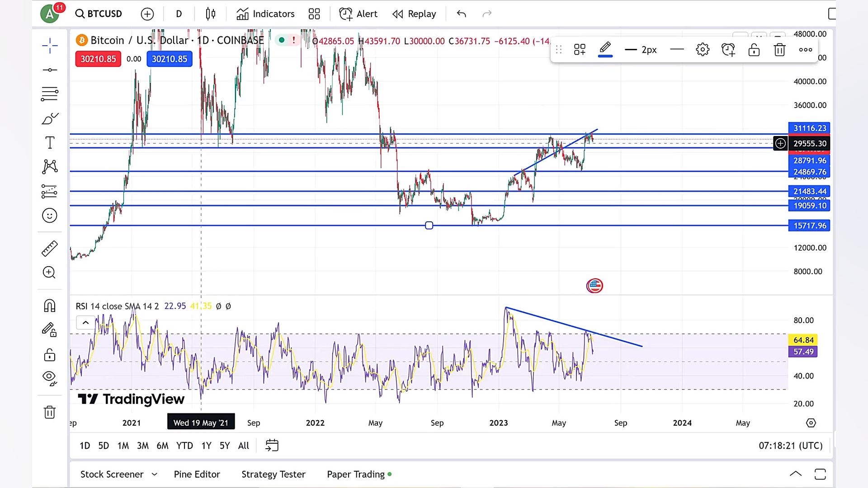This screenshot has width=868, height=488.
Task: Open the candlestick chart type menu
Action: click(211, 14)
